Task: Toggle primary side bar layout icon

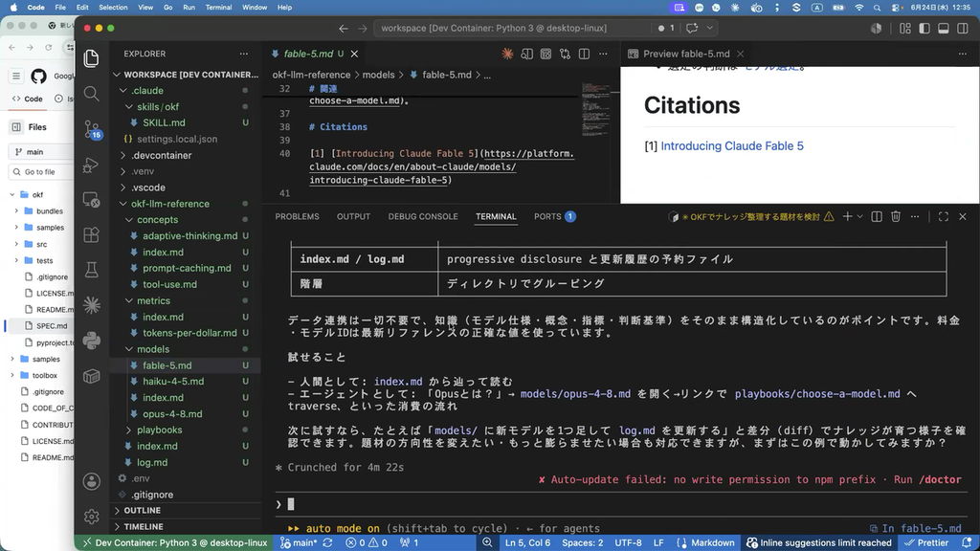Action: pyautogui.click(x=924, y=28)
